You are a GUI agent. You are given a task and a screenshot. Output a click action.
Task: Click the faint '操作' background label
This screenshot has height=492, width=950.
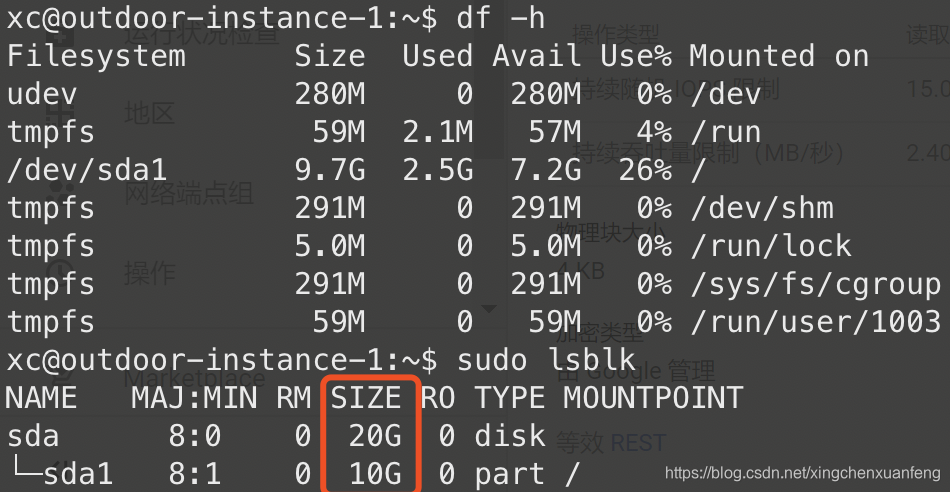[149, 272]
